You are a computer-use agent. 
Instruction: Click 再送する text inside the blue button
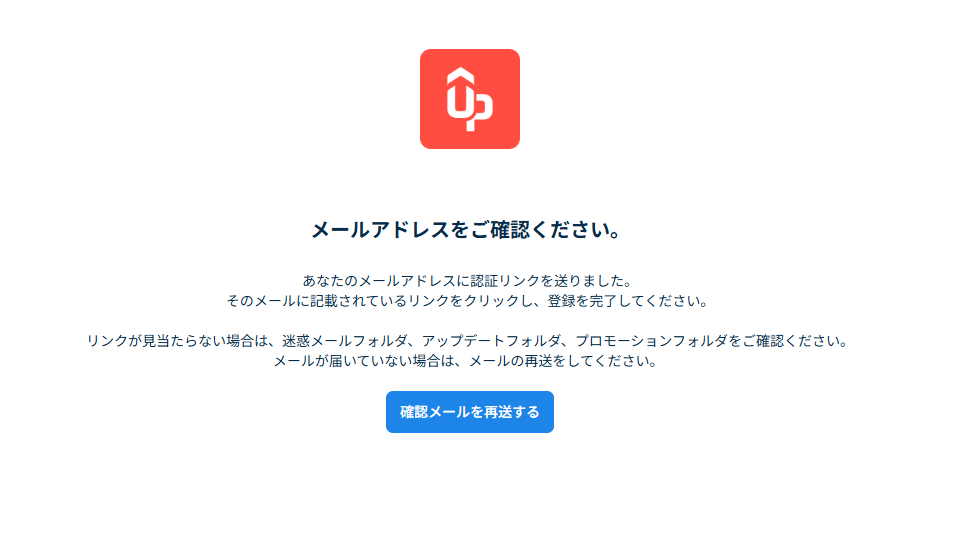point(512,412)
